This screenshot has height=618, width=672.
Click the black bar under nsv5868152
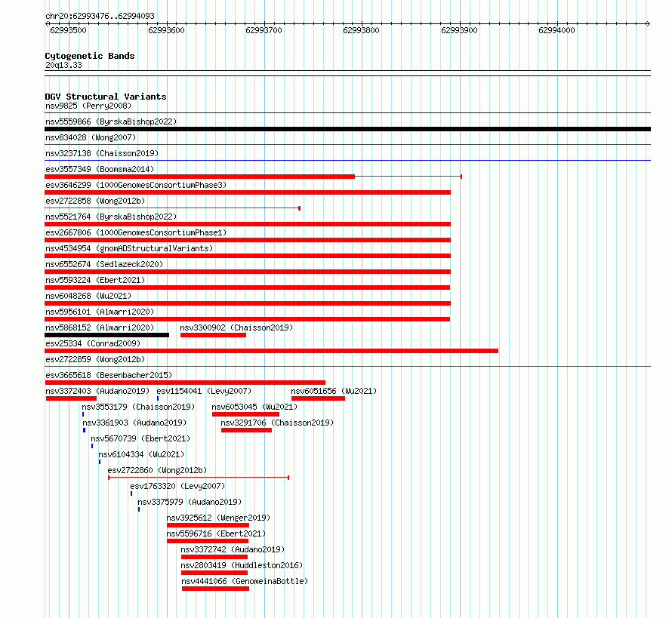point(106,335)
